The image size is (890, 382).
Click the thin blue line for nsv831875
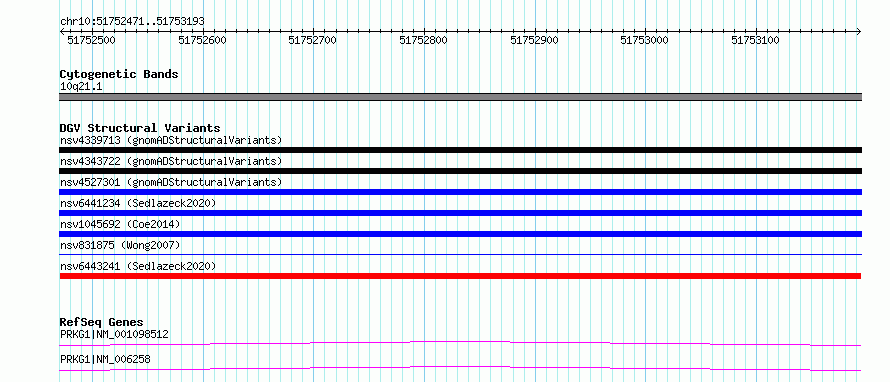pyautogui.click(x=460, y=255)
